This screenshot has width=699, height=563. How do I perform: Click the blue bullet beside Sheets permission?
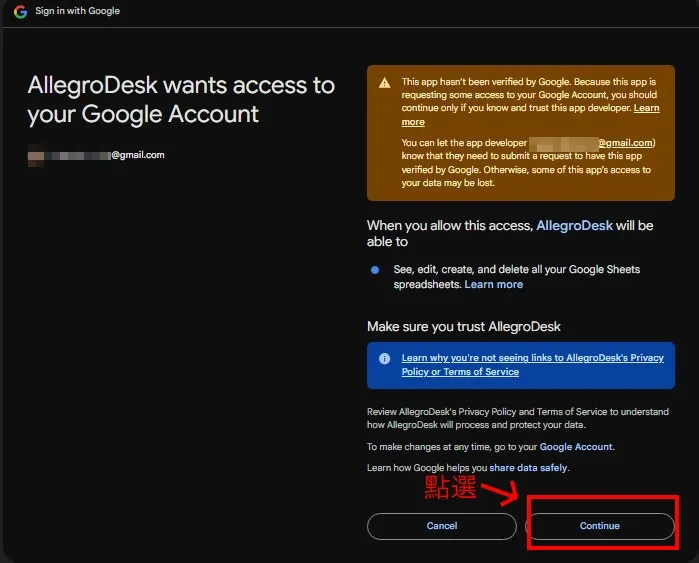pyautogui.click(x=375, y=270)
